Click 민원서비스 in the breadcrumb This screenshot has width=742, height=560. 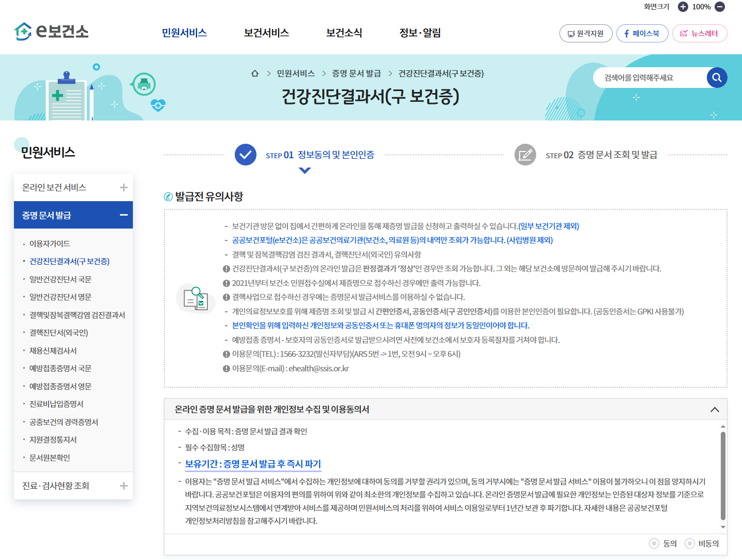point(296,73)
